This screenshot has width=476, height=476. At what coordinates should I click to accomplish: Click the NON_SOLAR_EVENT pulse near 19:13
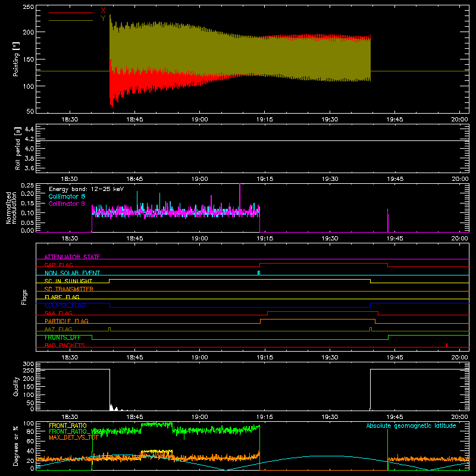[x=259, y=273]
